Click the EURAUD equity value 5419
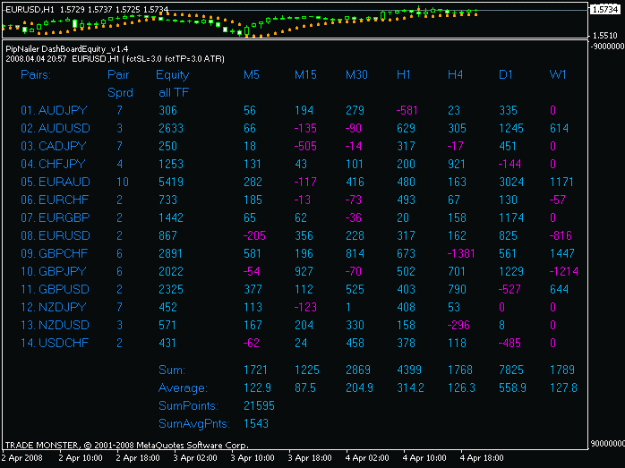The height and width of the screenshot is (468, 625). (171, 182)
